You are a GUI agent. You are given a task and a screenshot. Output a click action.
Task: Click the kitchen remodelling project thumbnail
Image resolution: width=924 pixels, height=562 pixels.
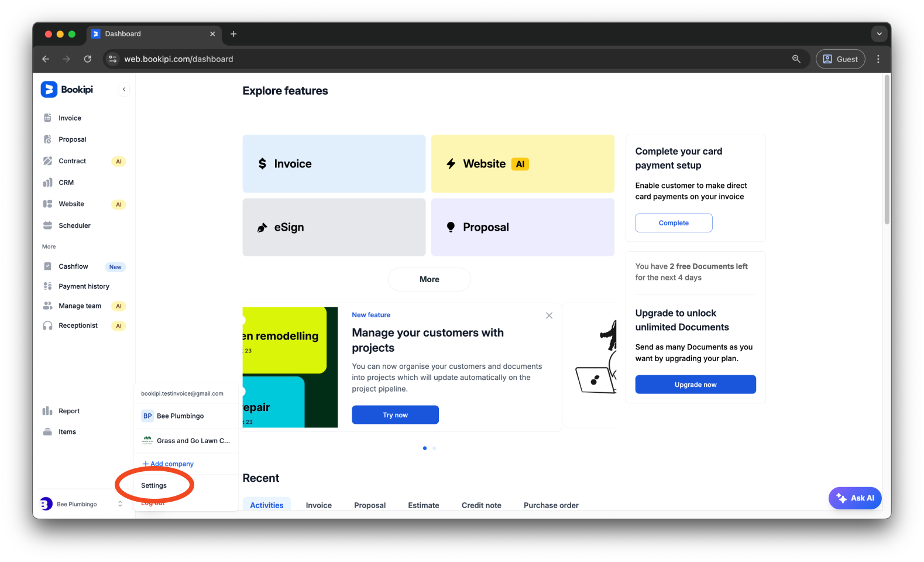pos(290,367)
